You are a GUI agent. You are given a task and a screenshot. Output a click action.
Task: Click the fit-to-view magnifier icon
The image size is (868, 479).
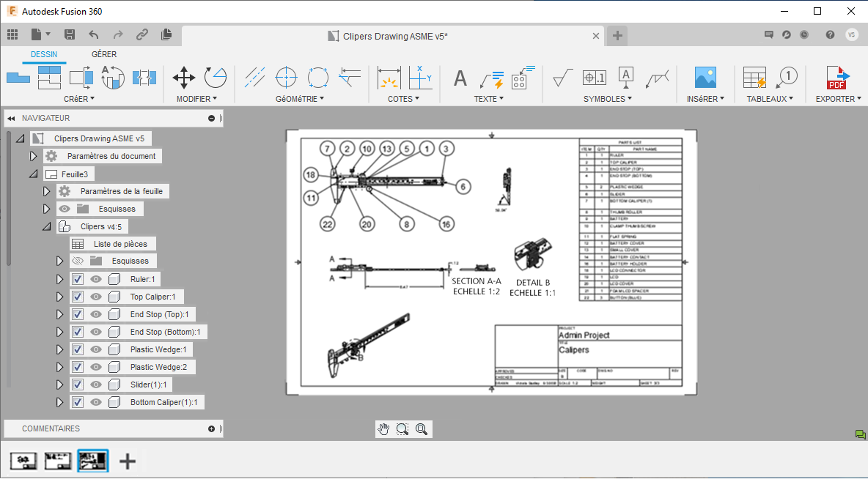point(422,428)
